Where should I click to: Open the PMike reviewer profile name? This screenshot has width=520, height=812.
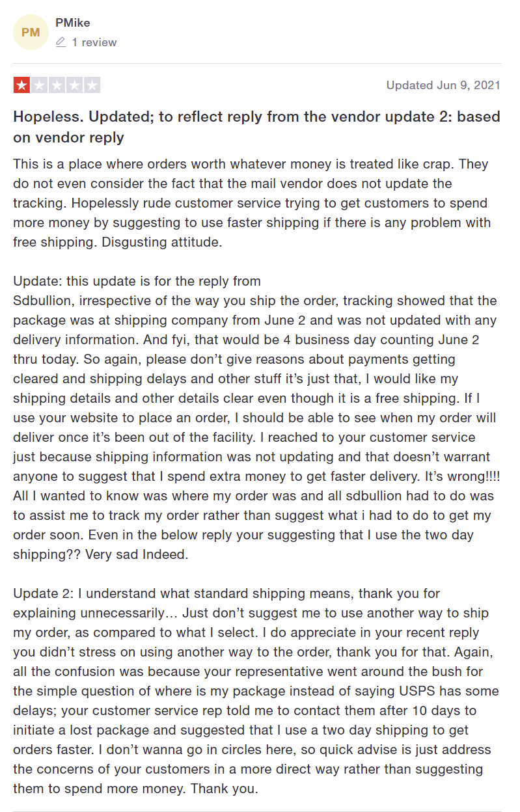click(x=73, y=23)
